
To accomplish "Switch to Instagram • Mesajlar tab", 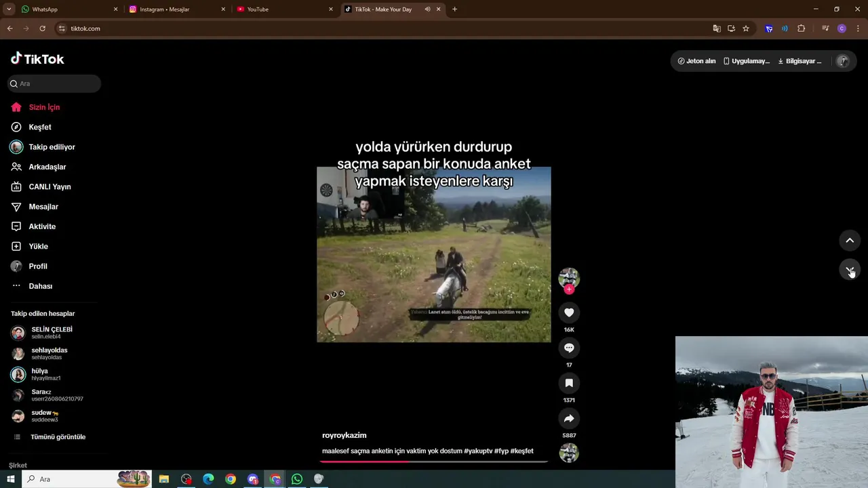I will pyautogui.click(x=176, y=9).
